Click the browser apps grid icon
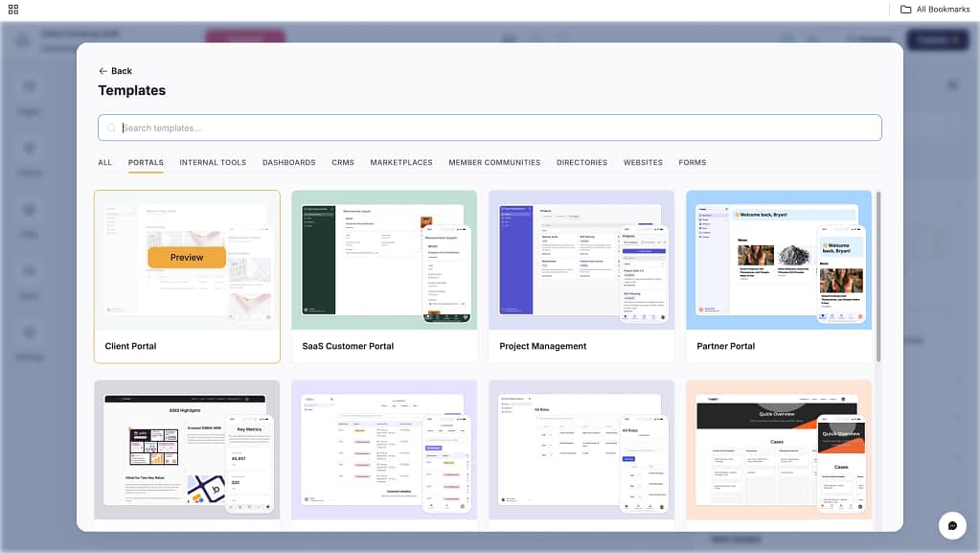Screen dimensions: 980x553 pos(13,10)
